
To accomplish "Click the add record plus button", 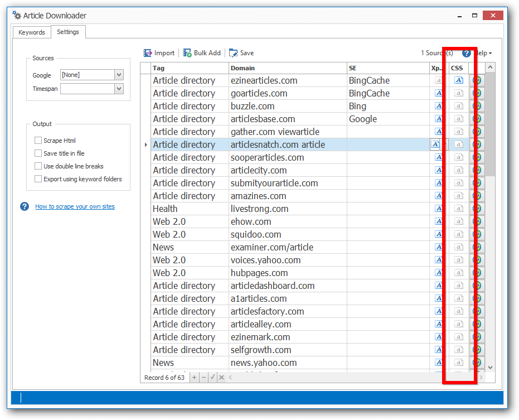I will click(x=195, y=377).
